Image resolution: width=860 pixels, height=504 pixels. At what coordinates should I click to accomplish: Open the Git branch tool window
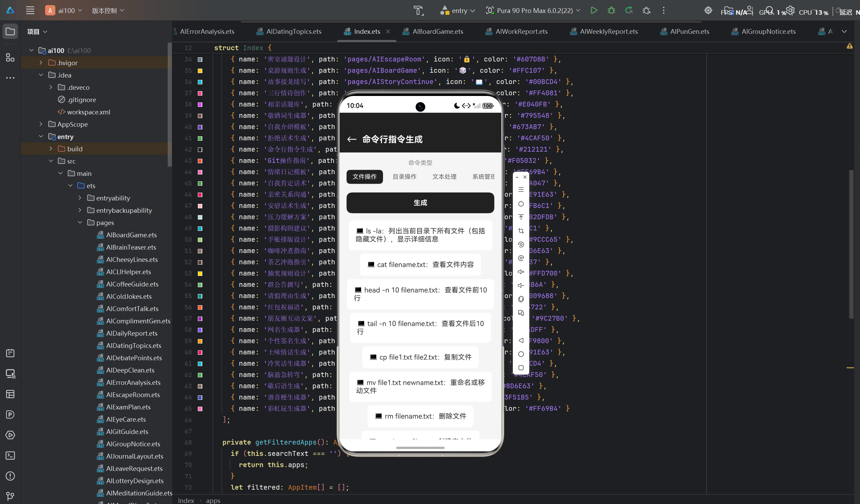coord(10,496)
